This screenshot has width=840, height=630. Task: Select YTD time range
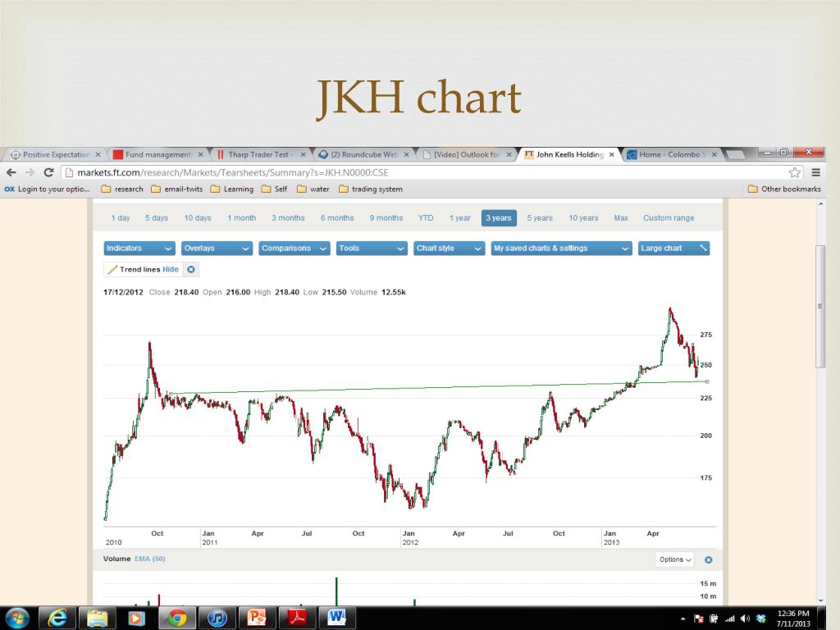tap(426, 218)
